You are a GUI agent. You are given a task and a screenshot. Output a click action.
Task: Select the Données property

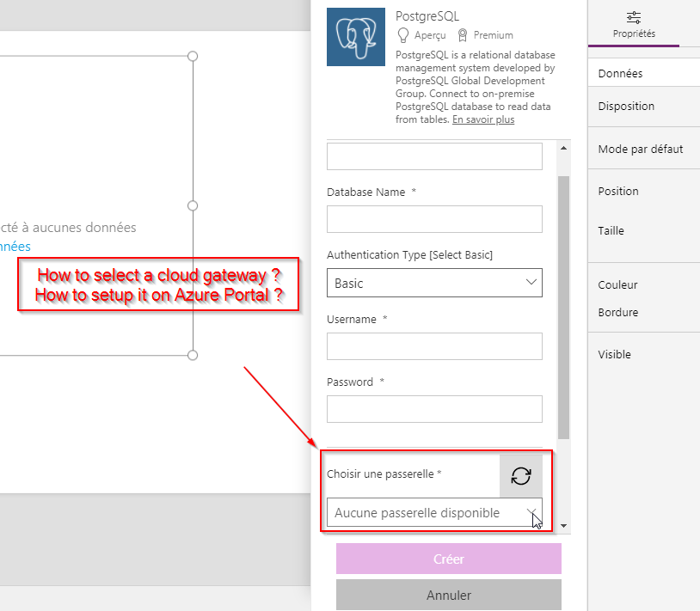coord(620,74)
